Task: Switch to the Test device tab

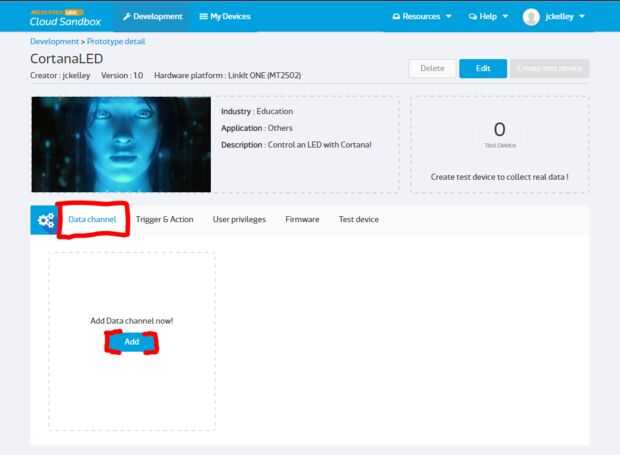Action: point(359,219)
